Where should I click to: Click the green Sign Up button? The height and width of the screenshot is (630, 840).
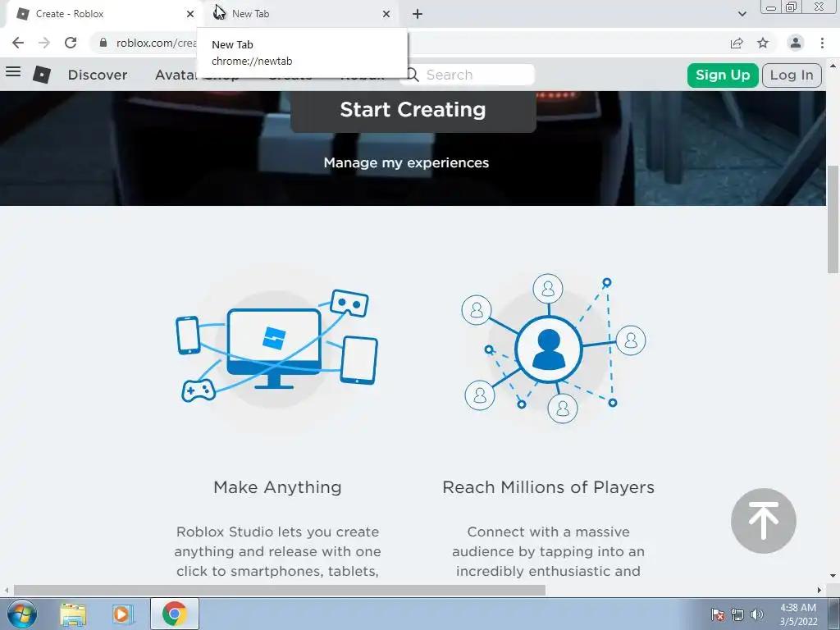(x=723, y=75)
